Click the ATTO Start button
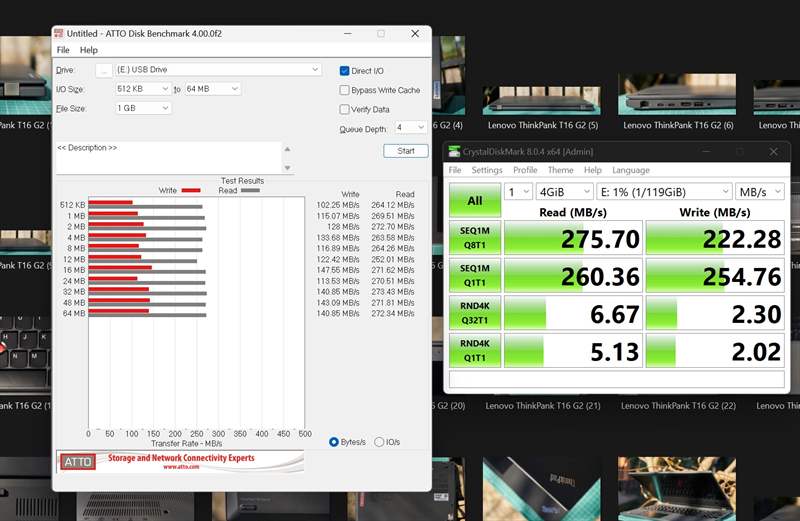This screenshot has width=800, height=521. [x=406, y=151]
